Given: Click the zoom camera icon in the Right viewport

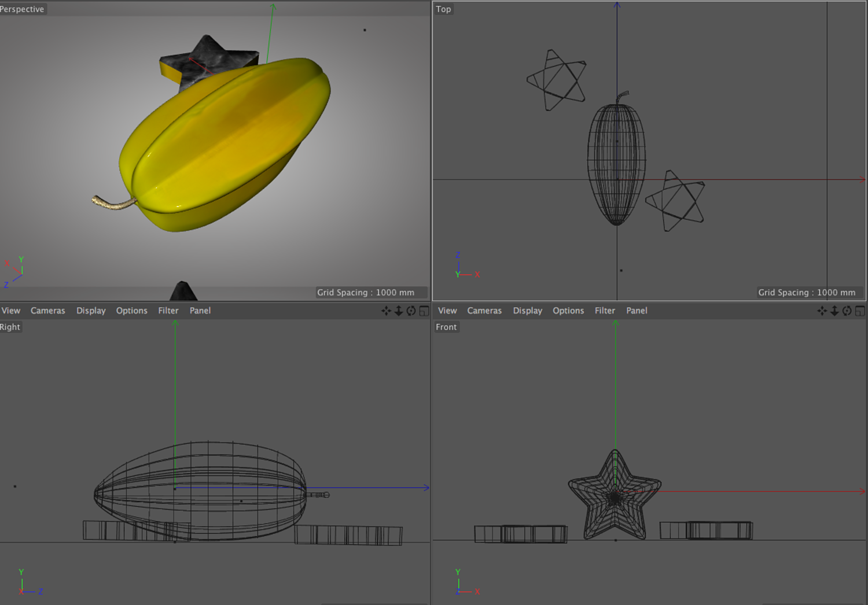Looking at the screenshot, I should pos(399,311).
